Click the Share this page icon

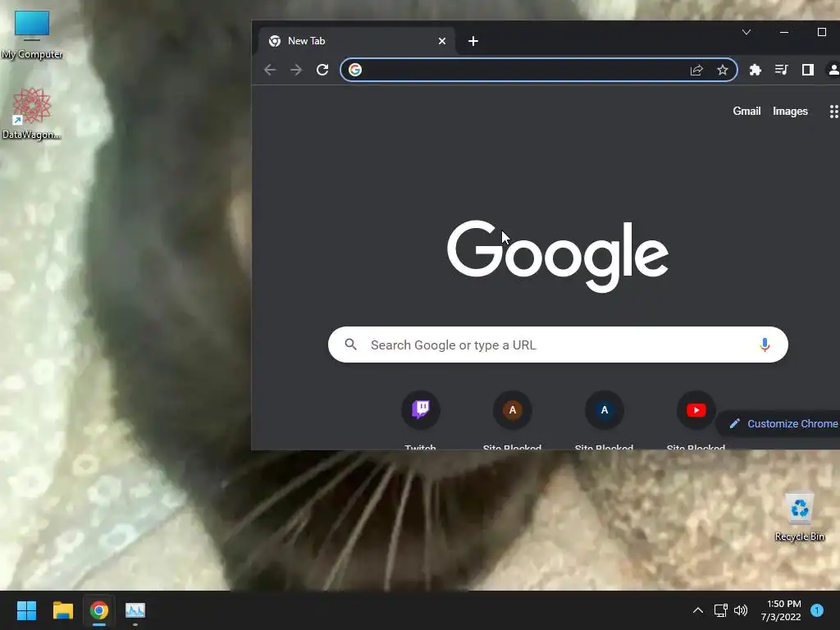pos(696,70)
